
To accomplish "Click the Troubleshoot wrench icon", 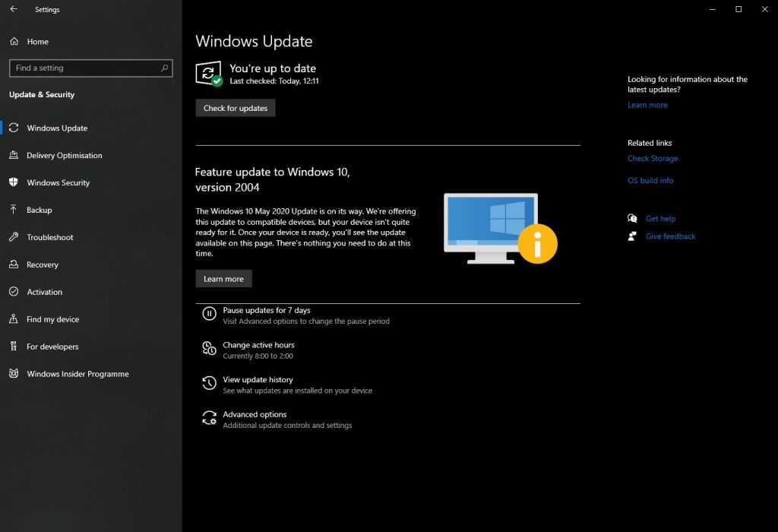I will tap(14, 236).
